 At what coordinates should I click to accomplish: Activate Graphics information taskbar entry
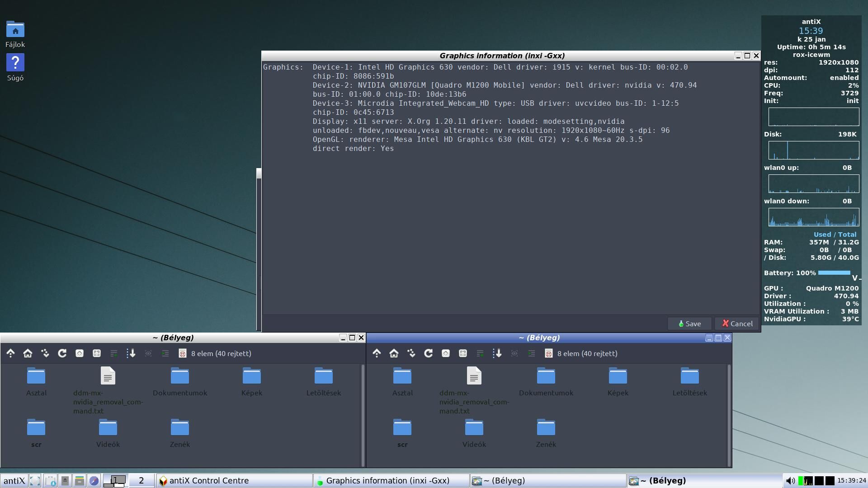pos(391,481)
